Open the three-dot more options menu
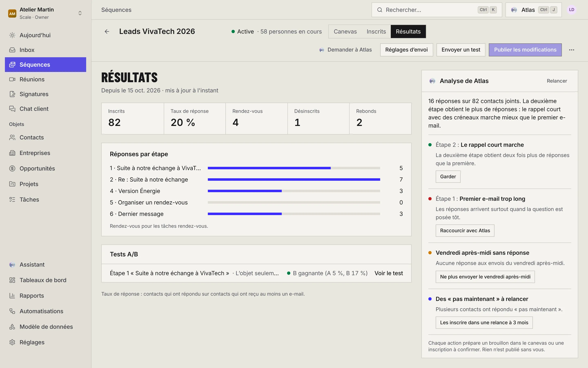588x368 pixels. [571, 50]
